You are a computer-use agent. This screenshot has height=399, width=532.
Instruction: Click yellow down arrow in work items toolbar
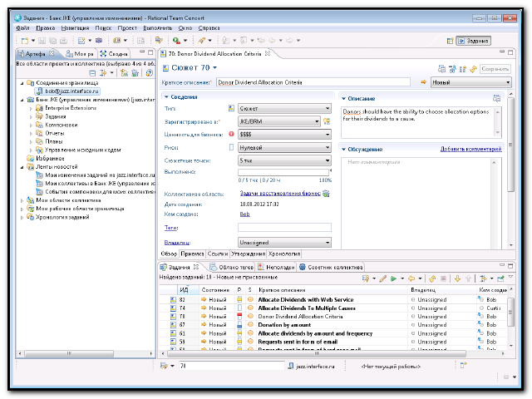pos(457,278)
